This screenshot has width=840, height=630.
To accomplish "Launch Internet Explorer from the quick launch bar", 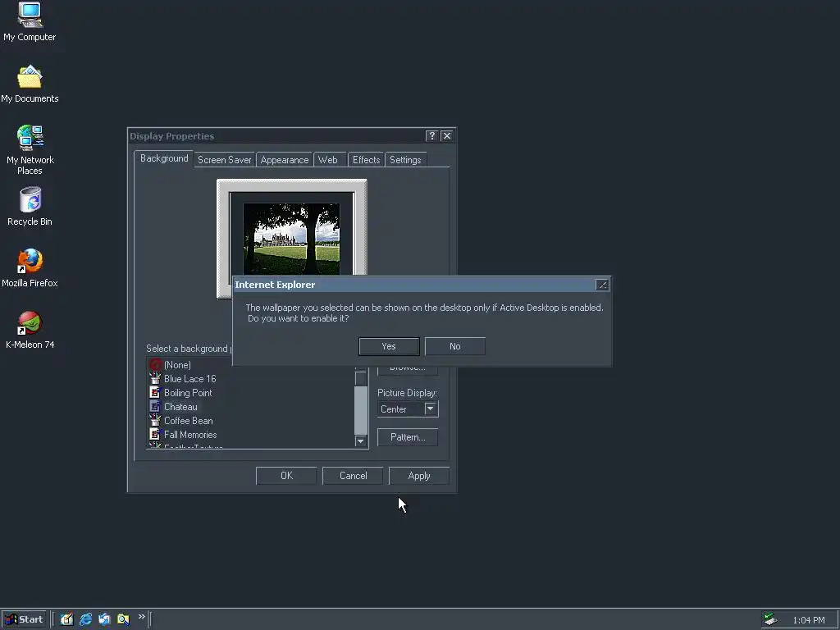I will [x=85, y=619].
